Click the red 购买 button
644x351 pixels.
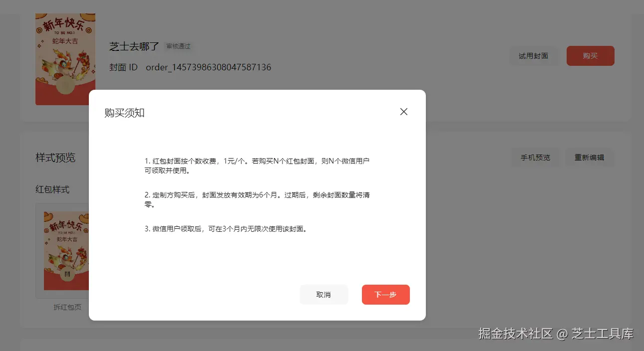click(590, 56)
